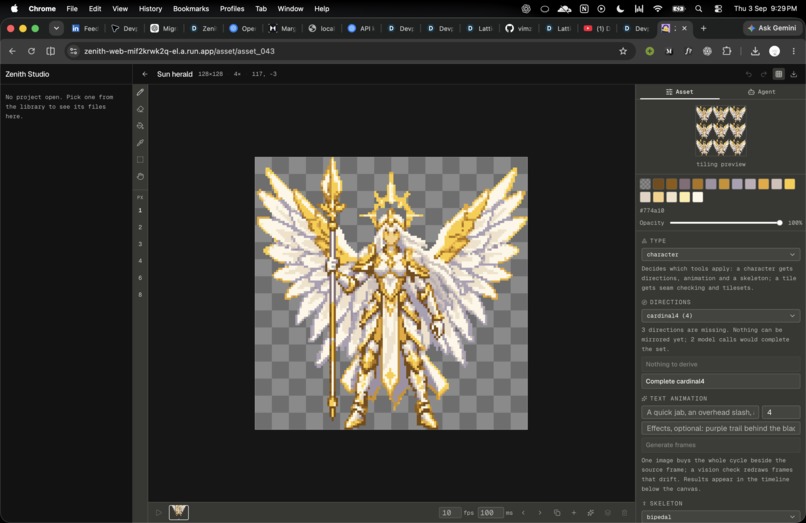
Task: Open the Directions dropdown showing cardinal4 (4)
Action: pyautogui.click(x=720, y=316)
